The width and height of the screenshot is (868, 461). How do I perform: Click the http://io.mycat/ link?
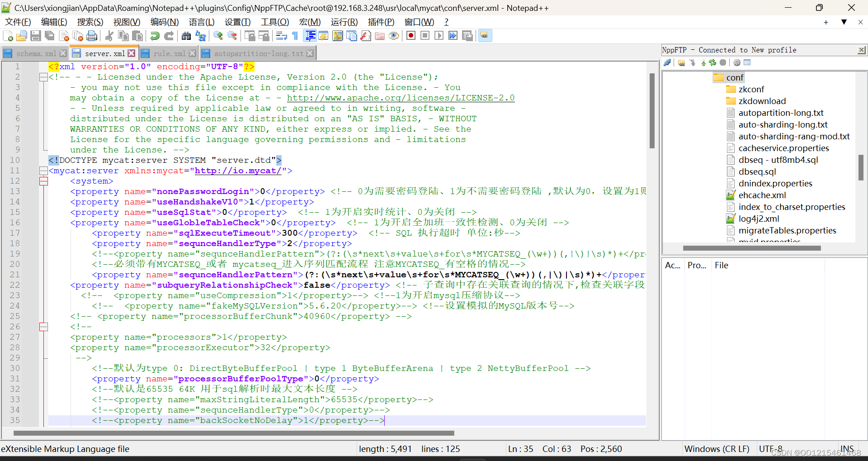pos(238,171)
